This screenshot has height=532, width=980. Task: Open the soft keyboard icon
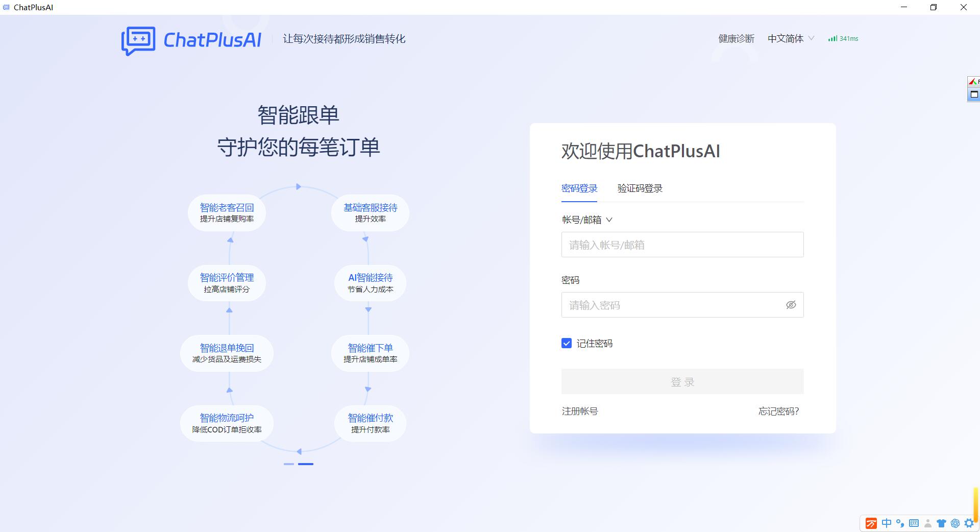(914, 523)
